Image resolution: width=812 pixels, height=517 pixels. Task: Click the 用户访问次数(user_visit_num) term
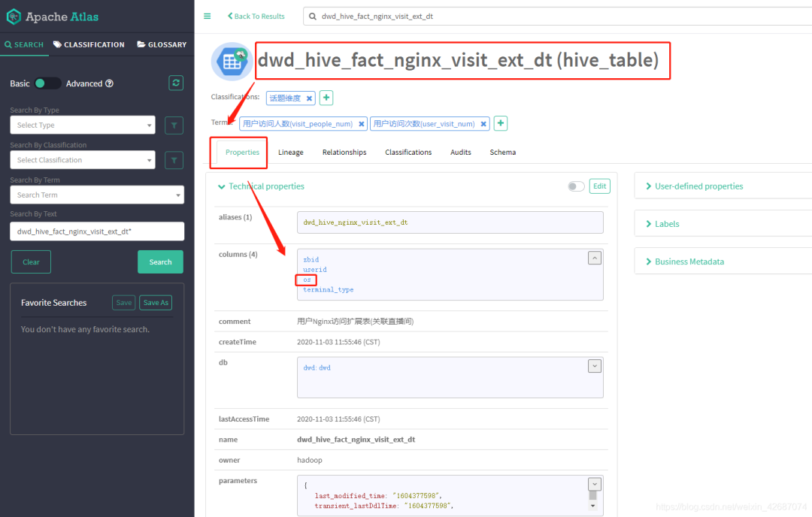click(424, 124)
